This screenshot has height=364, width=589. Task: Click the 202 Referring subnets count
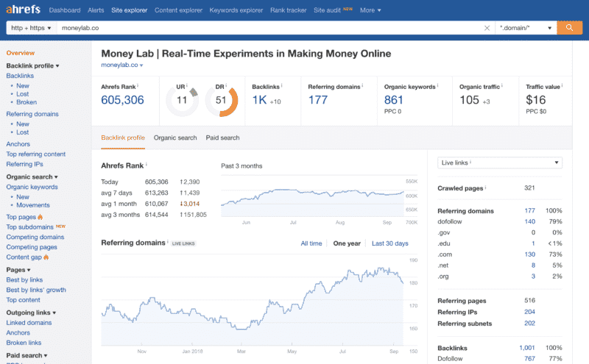point(529,323)
